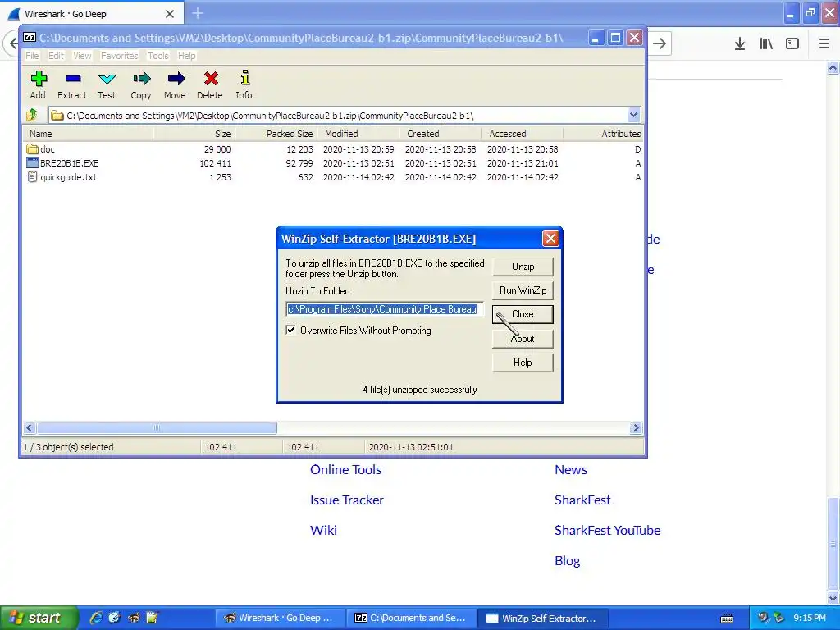Sort by the Modified column header
Screen dimensions: 840x630
358,134
